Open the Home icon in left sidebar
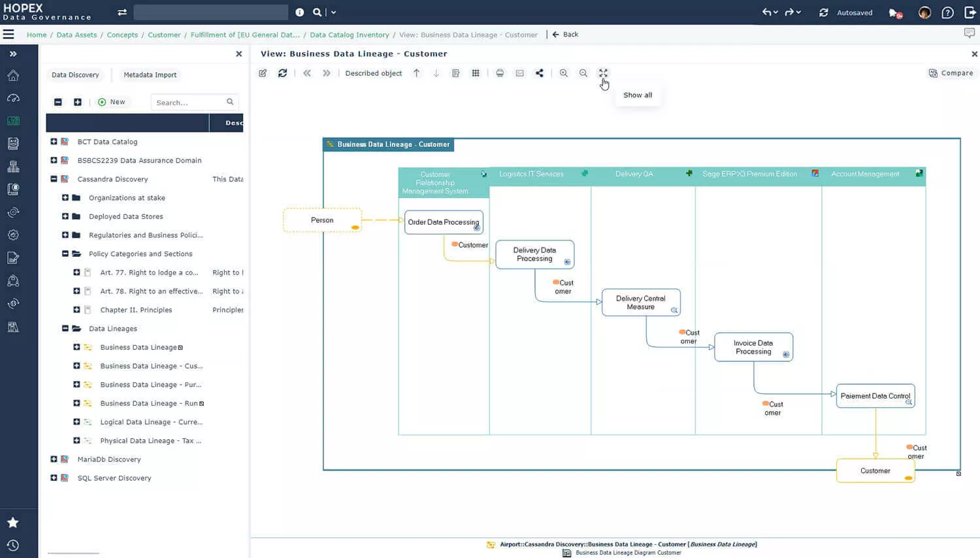Screen dimensions: 980x558 pos(13,76)
